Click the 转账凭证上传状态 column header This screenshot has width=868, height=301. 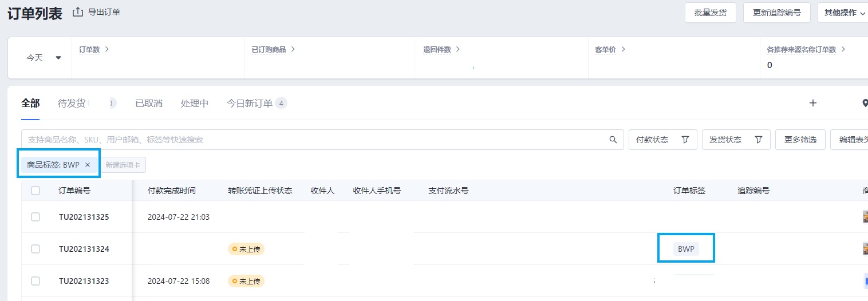[260, 191]
